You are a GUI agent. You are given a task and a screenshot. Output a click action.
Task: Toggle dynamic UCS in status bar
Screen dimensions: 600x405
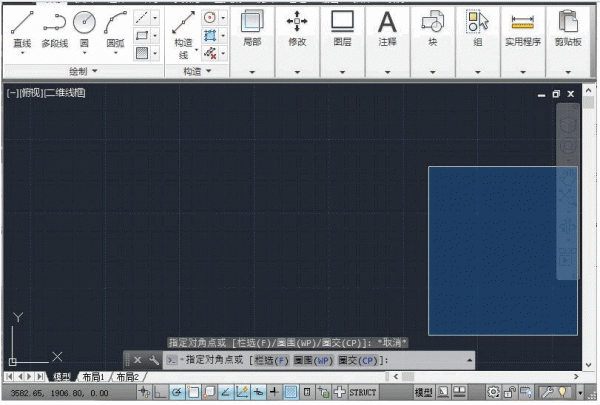coord(242,392)
